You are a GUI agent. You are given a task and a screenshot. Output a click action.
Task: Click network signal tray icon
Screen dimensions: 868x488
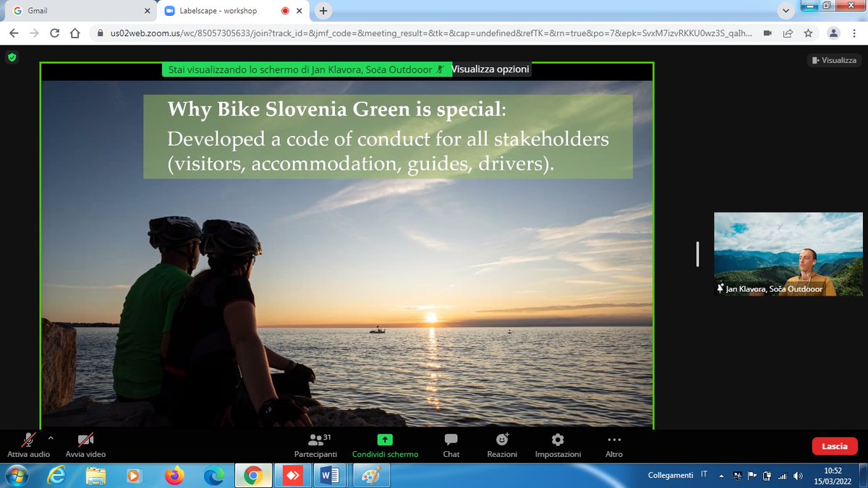(782, 476)
